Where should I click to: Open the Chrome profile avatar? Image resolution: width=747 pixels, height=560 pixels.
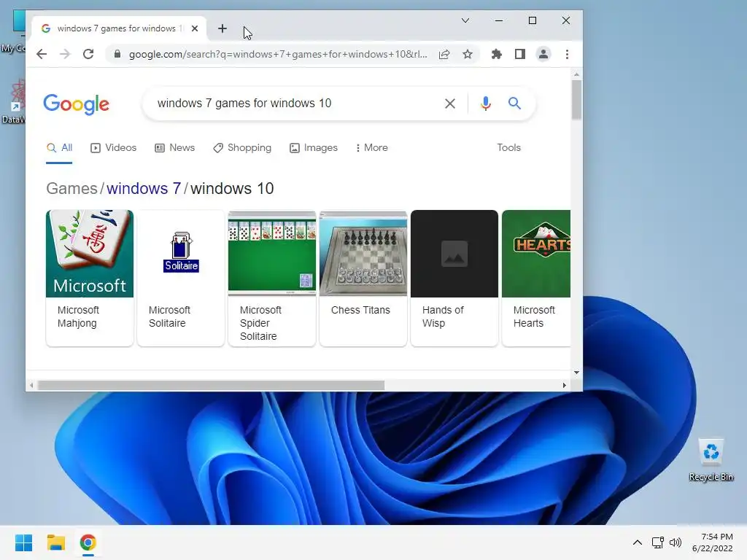point(543,54)
